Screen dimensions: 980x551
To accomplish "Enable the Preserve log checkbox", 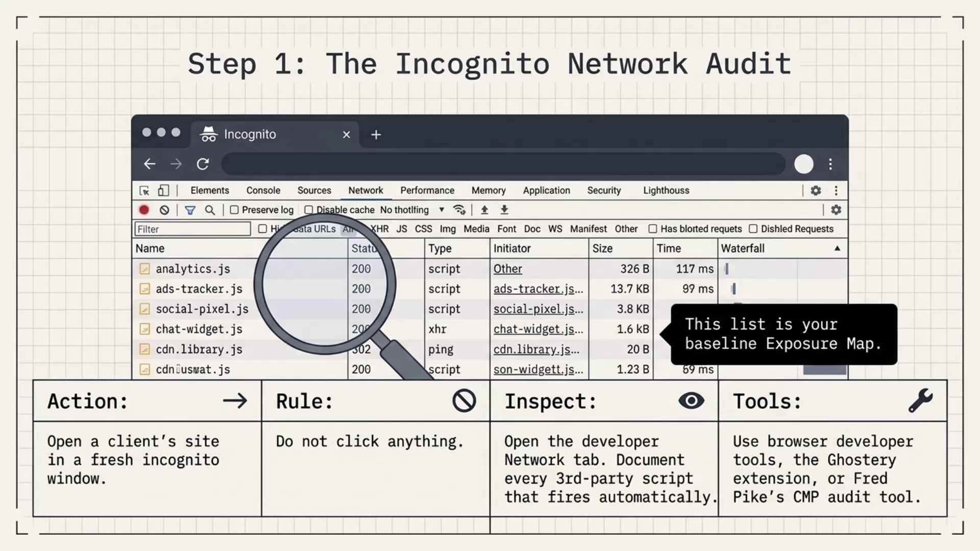I will [x=234, y=210].
